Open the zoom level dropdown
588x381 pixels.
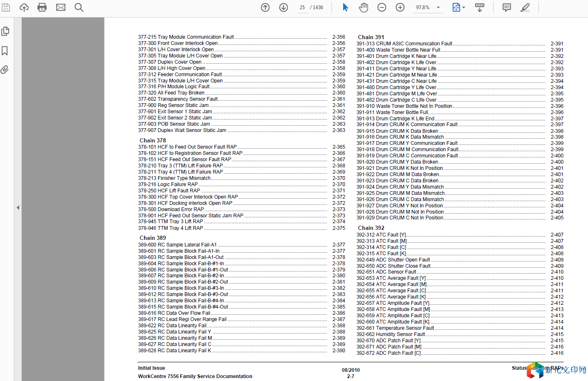[438, 7]
